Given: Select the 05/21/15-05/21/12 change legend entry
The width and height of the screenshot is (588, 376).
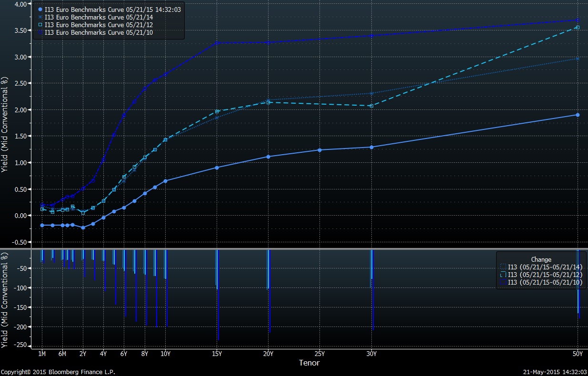Looking at the screenshot, I should click(x=540, y=275).
